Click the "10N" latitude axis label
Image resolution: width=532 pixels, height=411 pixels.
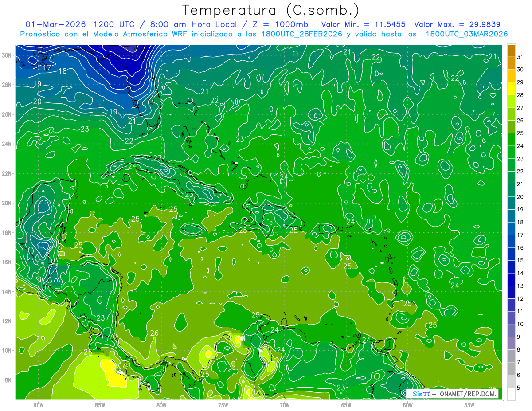click(7, 351)
